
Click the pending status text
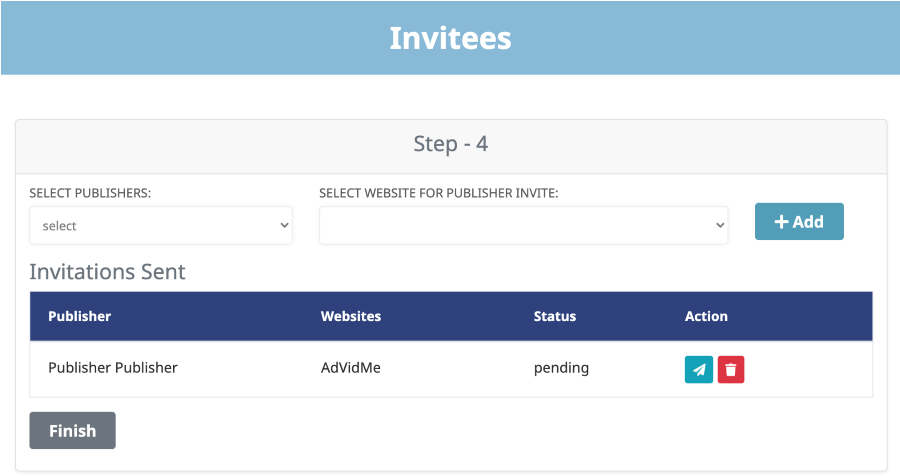click(x=561, y=368)
